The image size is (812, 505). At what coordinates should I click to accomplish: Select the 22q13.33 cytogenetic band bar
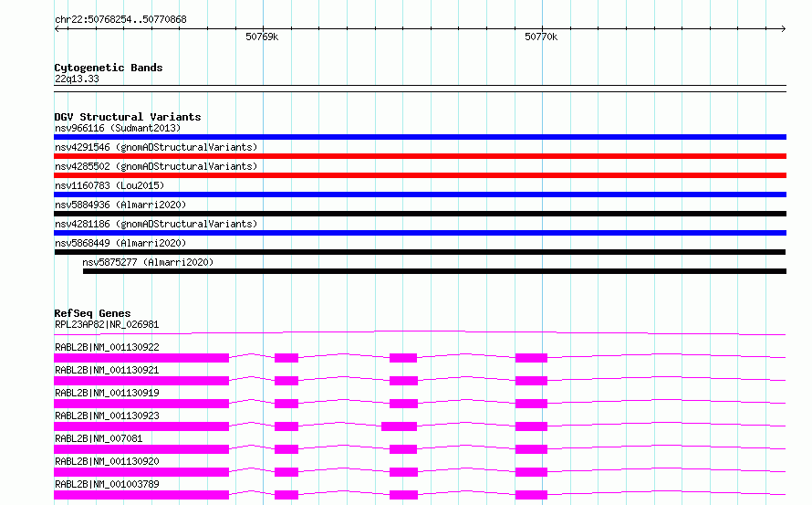(420, 89)
